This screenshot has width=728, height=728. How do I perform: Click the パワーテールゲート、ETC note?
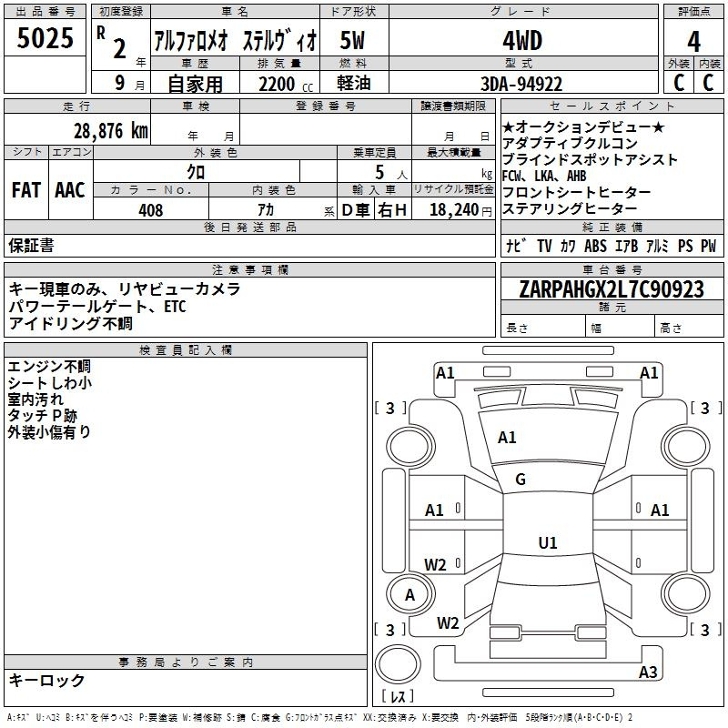[97, 306]
